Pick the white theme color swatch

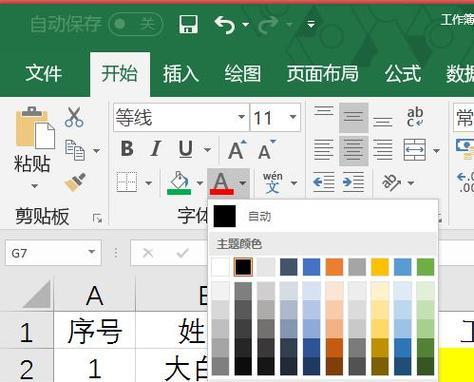tap(220, 267)
